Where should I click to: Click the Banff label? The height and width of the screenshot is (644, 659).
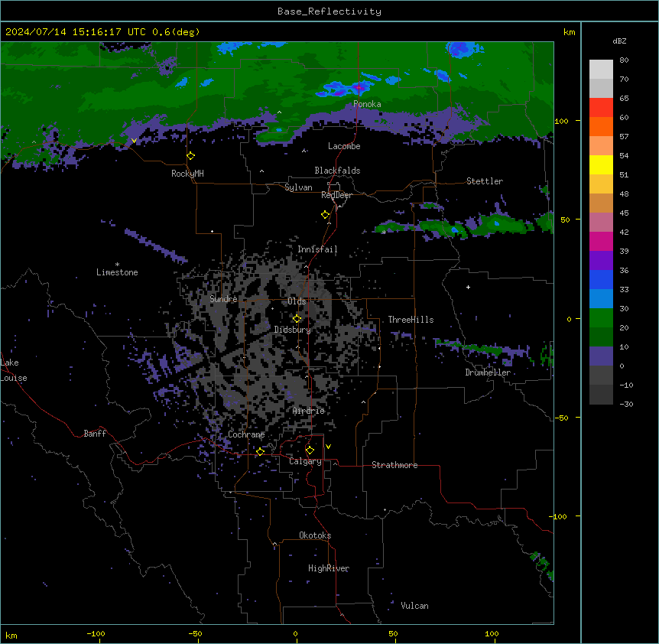(x=95, y=434)
